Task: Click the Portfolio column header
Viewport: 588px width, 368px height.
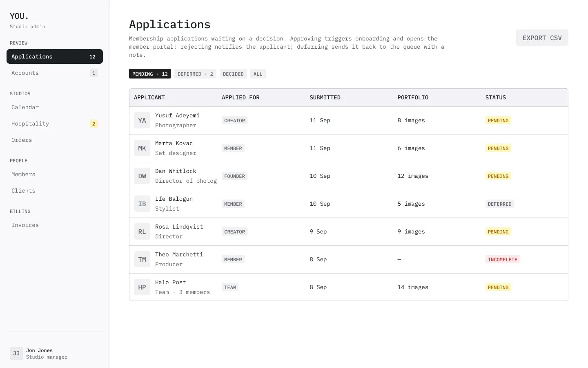Action: coord(413,98)
